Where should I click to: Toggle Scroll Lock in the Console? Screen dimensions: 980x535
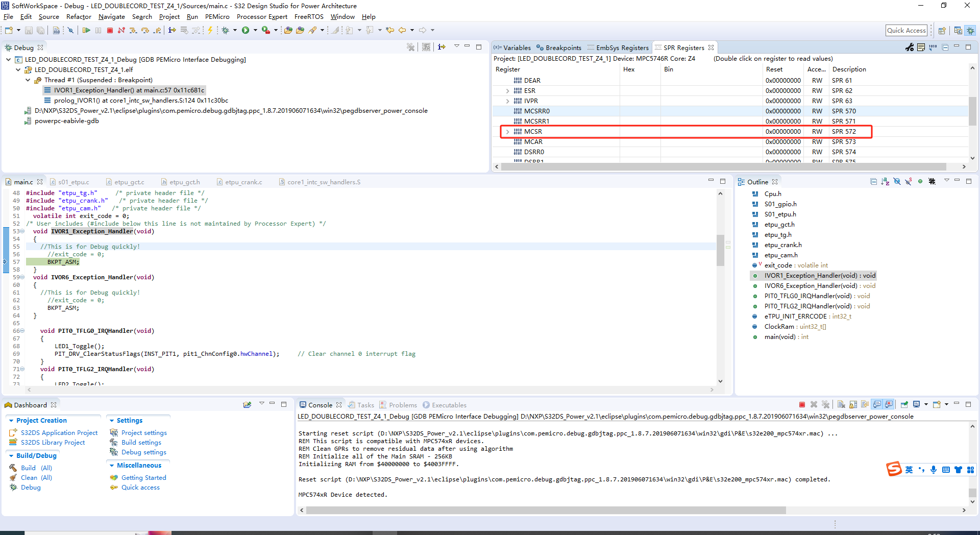click(853, 405)
